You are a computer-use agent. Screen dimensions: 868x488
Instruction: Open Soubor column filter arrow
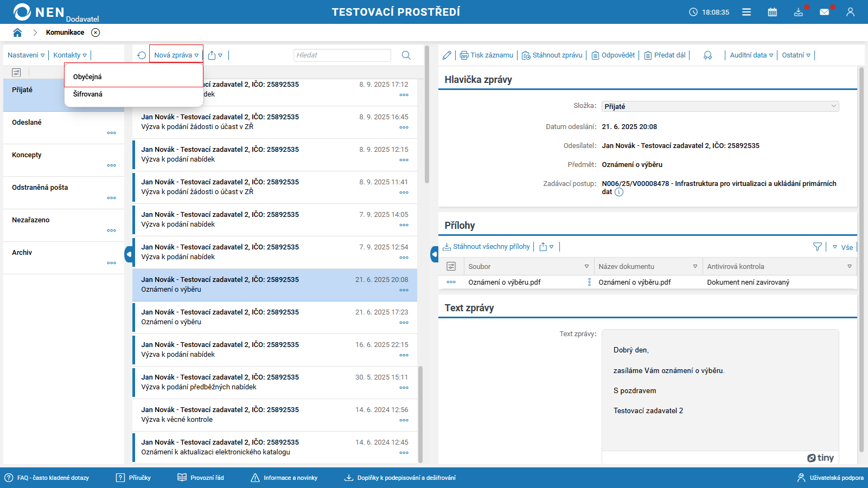[586, 267]
